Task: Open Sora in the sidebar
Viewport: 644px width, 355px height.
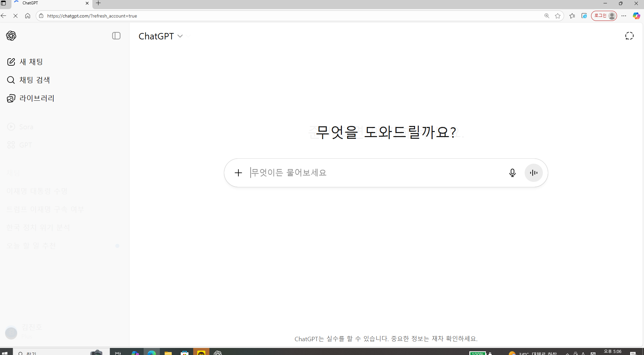Action: [x=20, y=127]
